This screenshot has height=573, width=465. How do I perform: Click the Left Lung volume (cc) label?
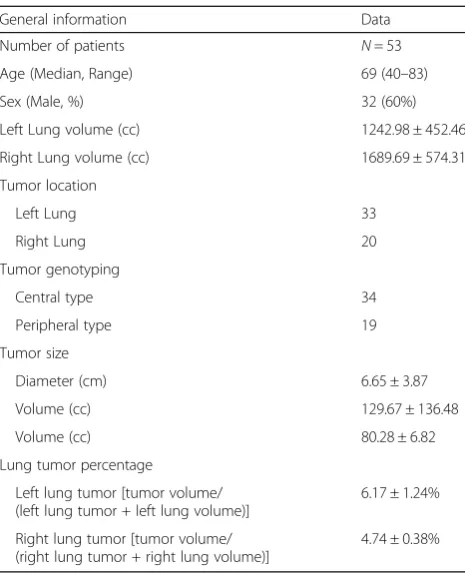click(70, 130)
